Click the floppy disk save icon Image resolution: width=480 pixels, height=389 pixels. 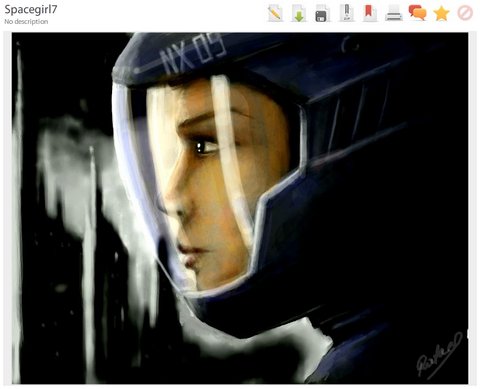(x=322, y=14)
